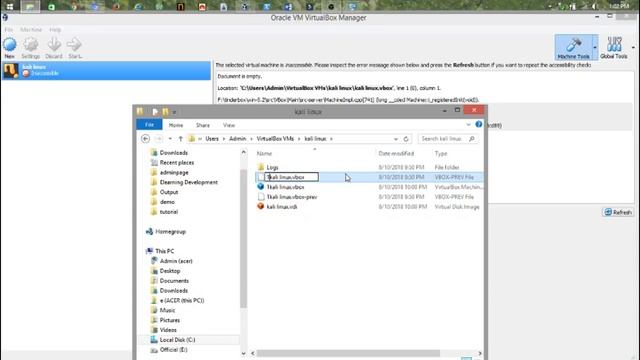The width and height of the screenshot is (640, 360).
Task: Click Explorer quick access properties icon
Action: tap(155, 111)
